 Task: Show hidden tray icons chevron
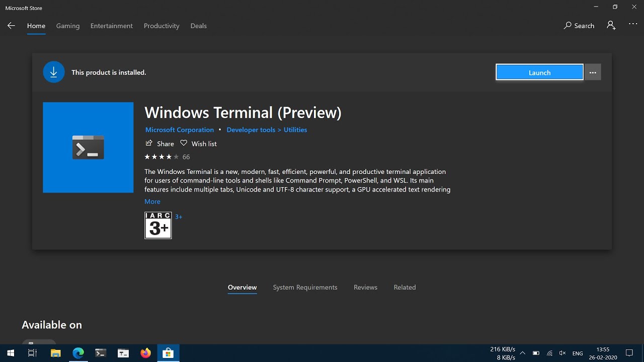pyautogui.click(x=523, y=353)
